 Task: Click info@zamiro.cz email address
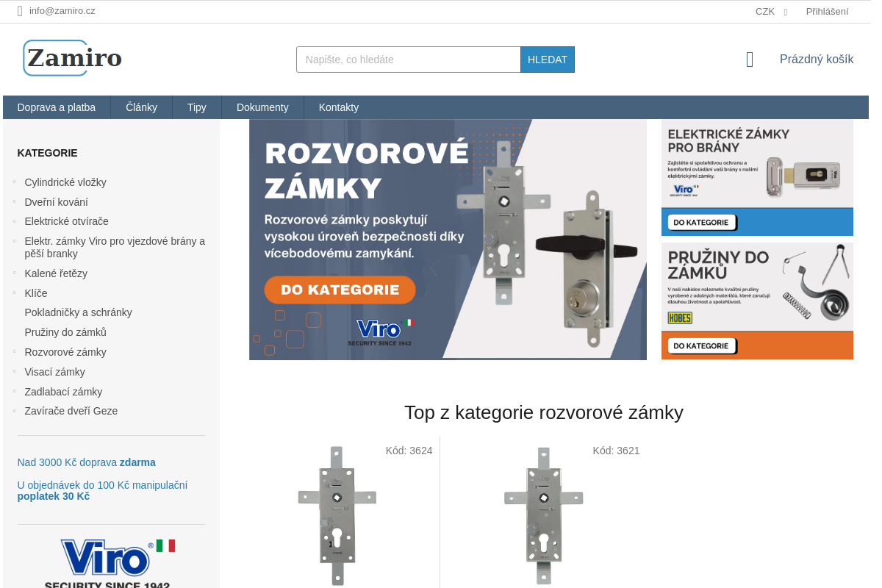[x=62, y=11]
